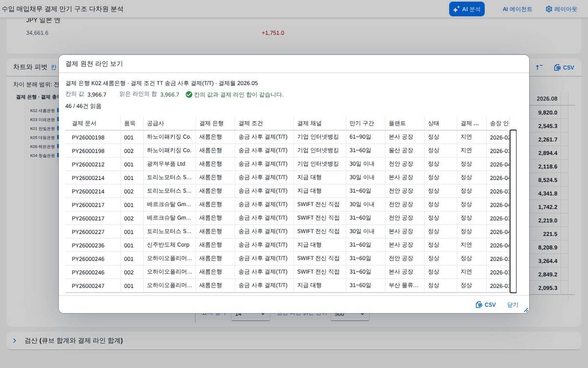Open the AI 에이전트 link
This screenshot has height=368, width=588.
(x=517, y=9)
